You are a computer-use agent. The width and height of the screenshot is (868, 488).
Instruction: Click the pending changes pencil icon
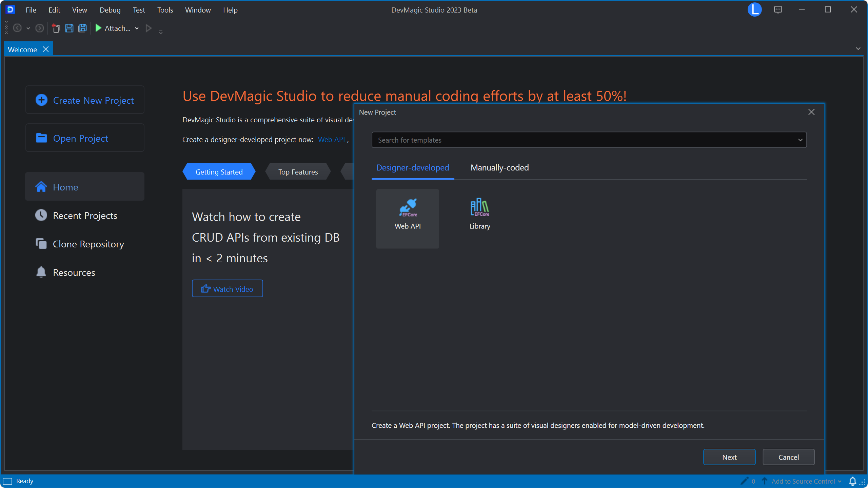click(x=744, y=481)
